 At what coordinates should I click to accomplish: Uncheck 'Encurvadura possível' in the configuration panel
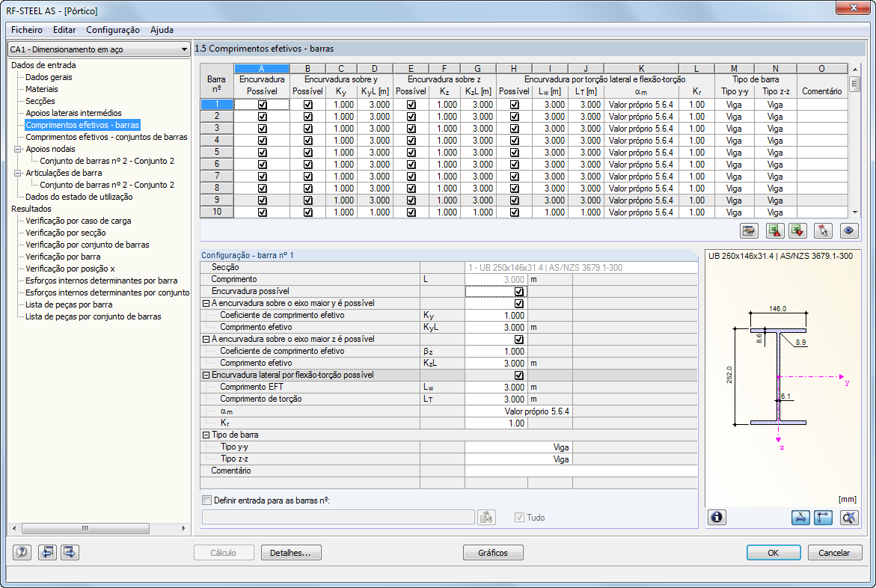pyautogui.click(x=519, y=292)
